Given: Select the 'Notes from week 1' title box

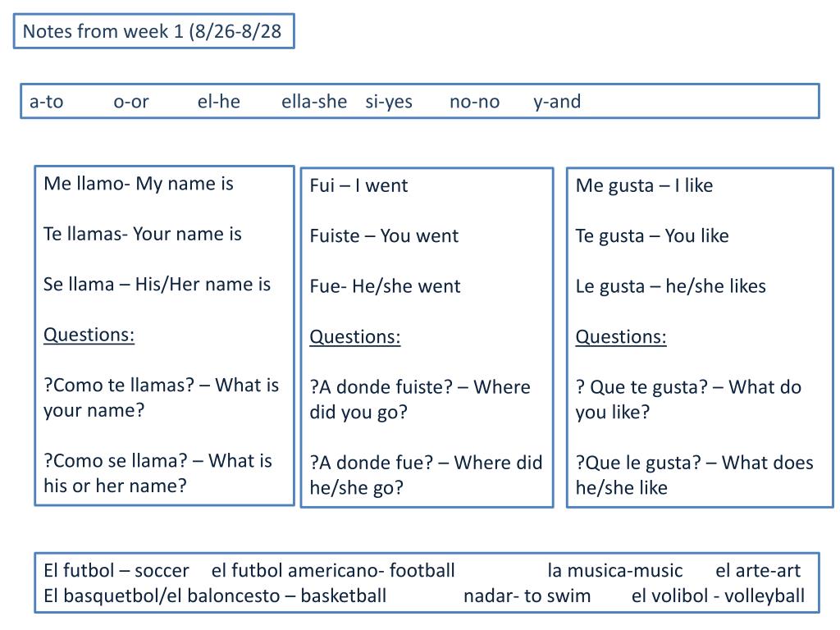Looking at the screenshot, I should coord(153,31).
